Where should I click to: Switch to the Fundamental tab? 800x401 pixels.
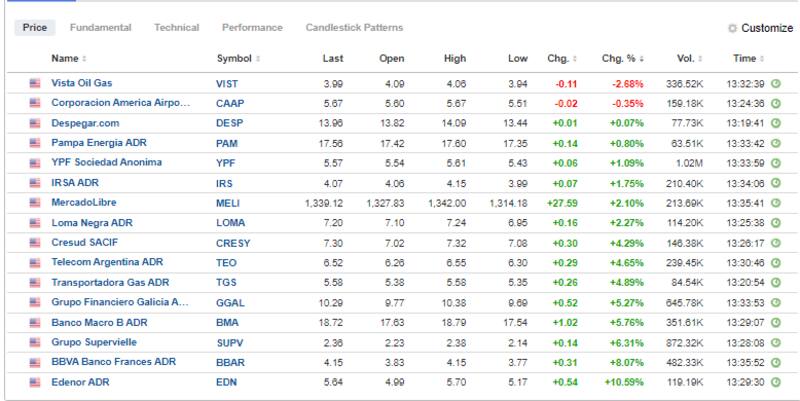(101, 28)
